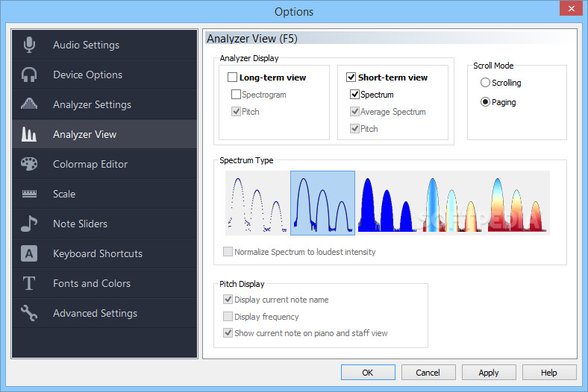Click the T icon for Fonts and Colors

click(x=29, y=283)
